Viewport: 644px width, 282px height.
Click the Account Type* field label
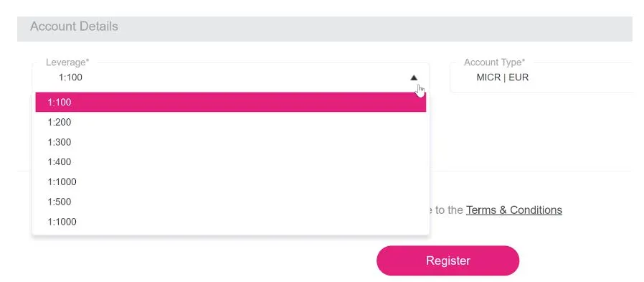click(x=495, y=62)
